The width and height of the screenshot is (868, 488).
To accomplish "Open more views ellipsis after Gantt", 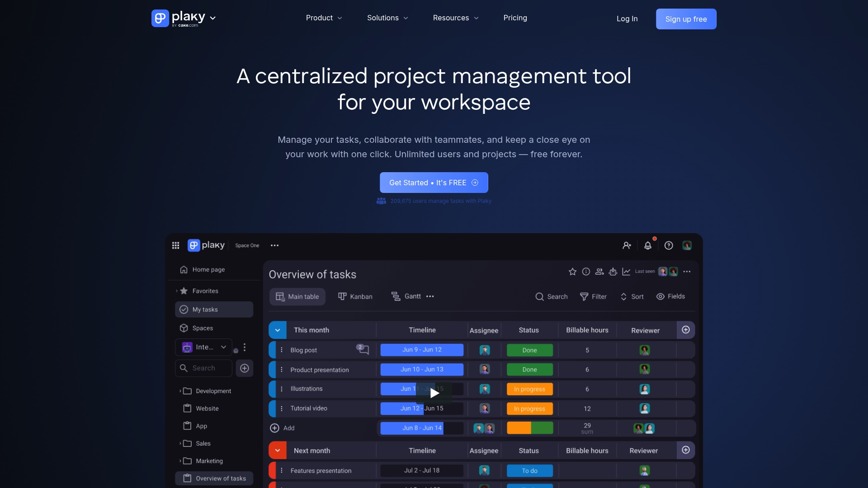I will 430,296.
